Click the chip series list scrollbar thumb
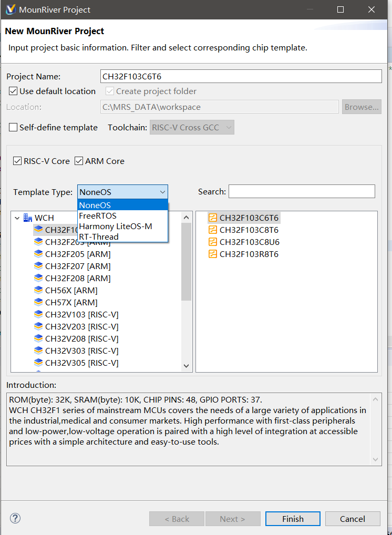The width and height of the screenshot is (392, 535). pyautogui.click(x=186, y=261)
